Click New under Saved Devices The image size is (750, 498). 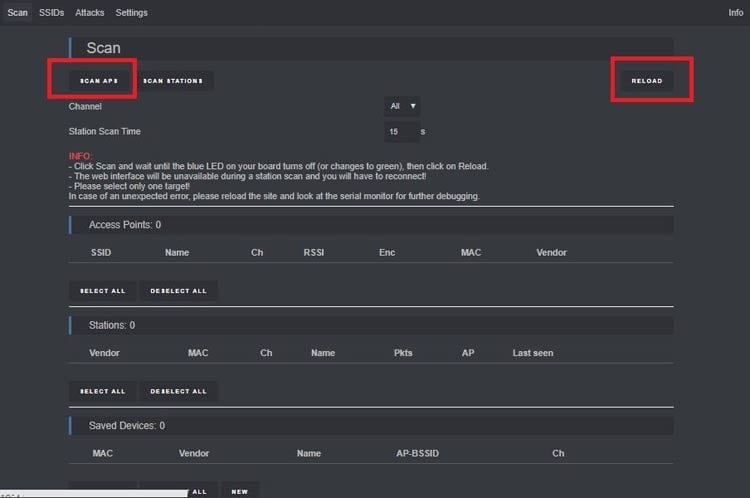[x=240, y=491]
